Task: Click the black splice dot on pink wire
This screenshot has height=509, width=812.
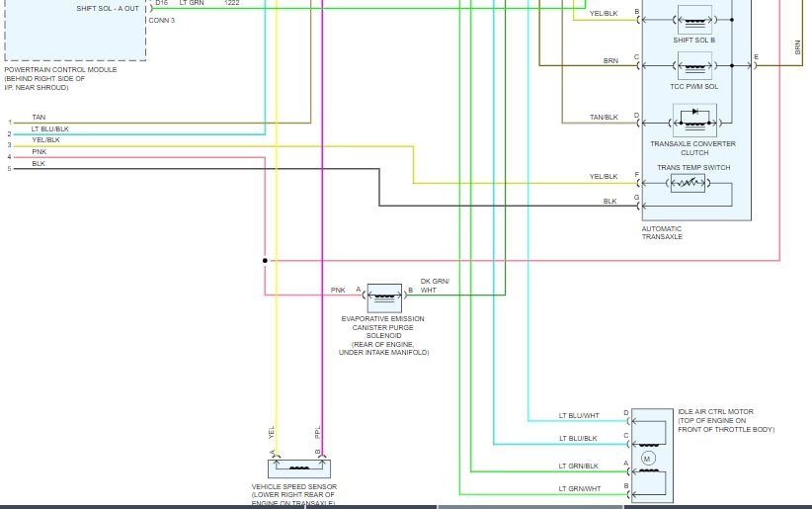Action: [x=265, y=261]
